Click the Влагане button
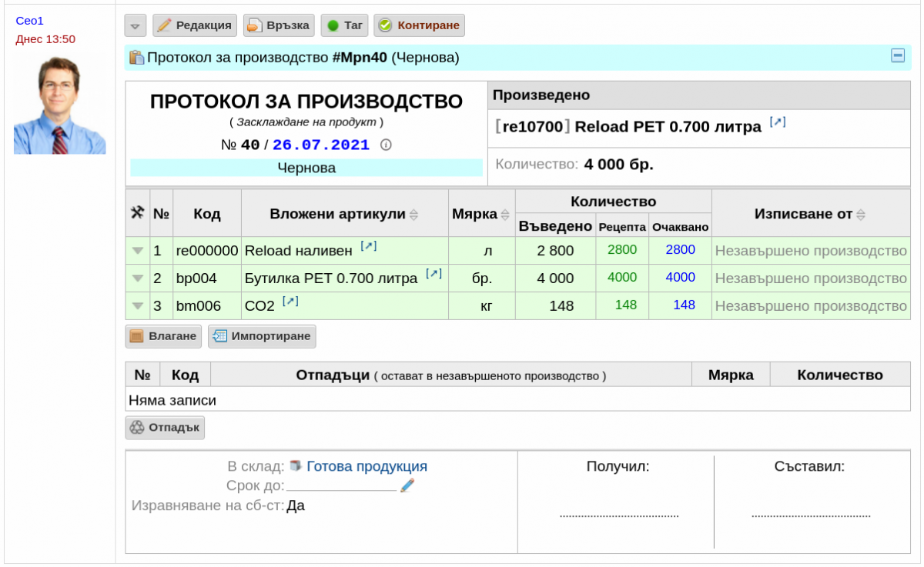This screenshot has width=924, height=567. point(163,336)
